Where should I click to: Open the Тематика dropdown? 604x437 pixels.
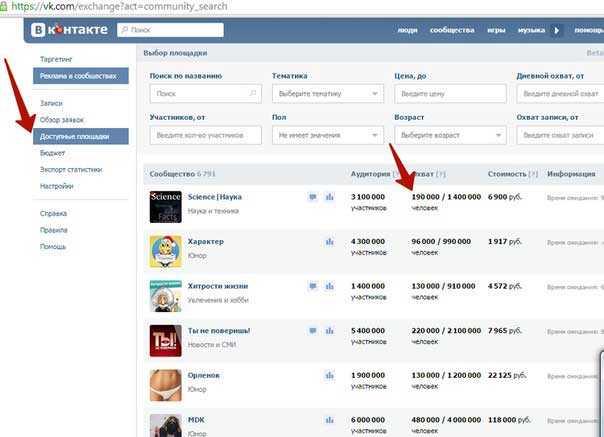coord(328,94)
